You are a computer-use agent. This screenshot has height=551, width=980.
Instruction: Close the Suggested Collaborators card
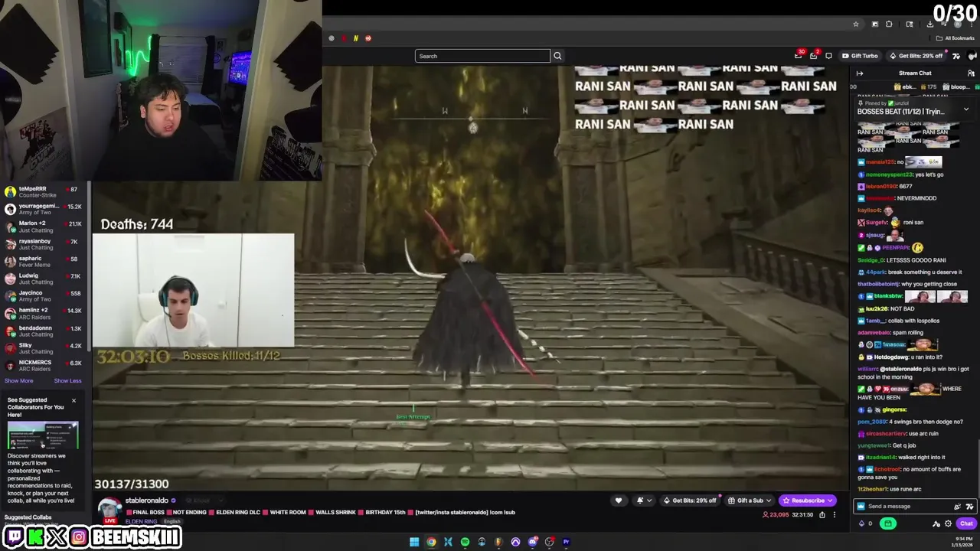[x=73, y=400]
